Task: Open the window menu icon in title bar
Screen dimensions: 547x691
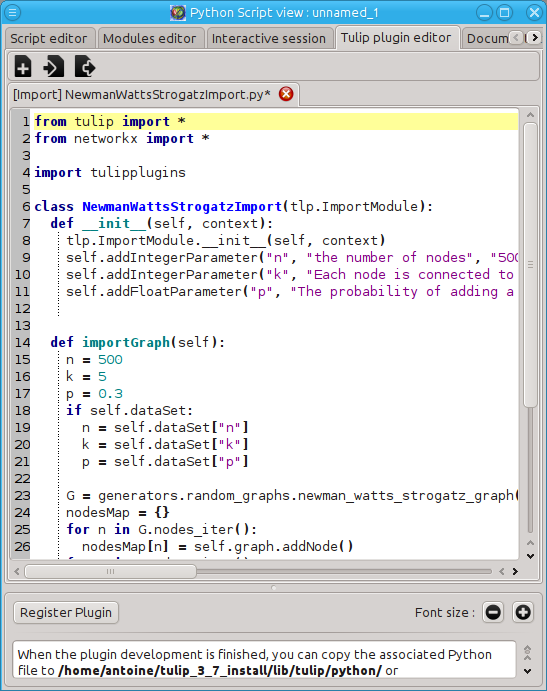Action: (12, 12)
